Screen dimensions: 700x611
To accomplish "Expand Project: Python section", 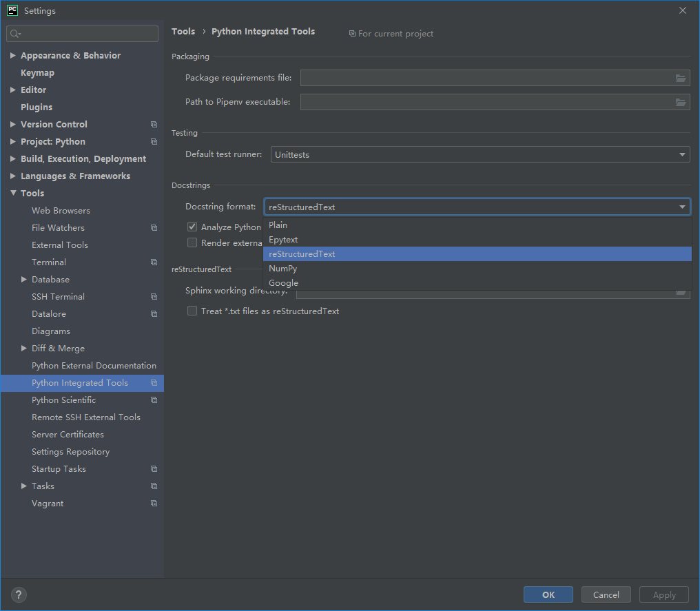I will pyautogui.click(x=13, y=141).
